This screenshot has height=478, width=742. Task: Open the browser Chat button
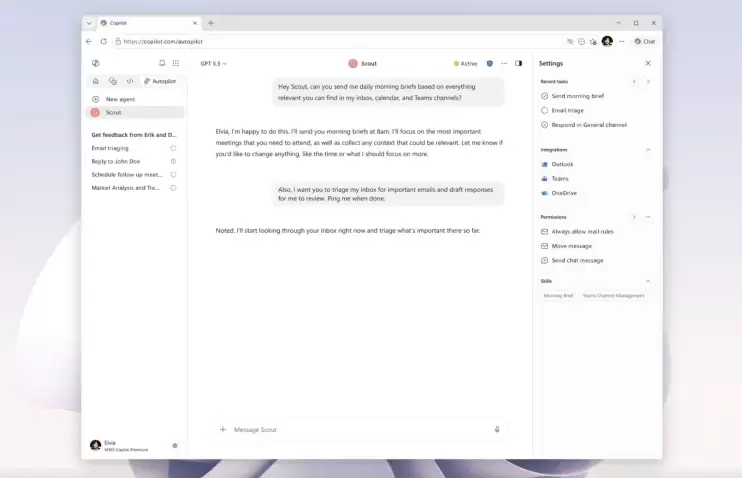pos(645,42)
